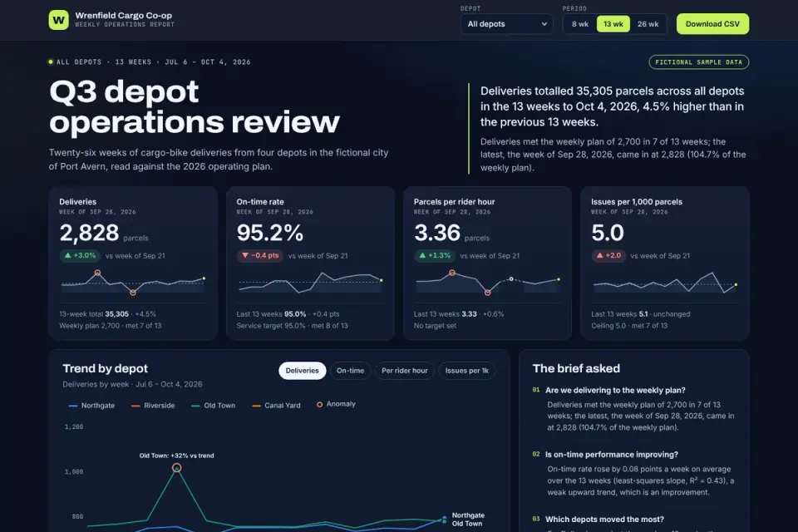
Task: Click the Parcels per rider +1.3% badge
Action: tap(435, 255)
